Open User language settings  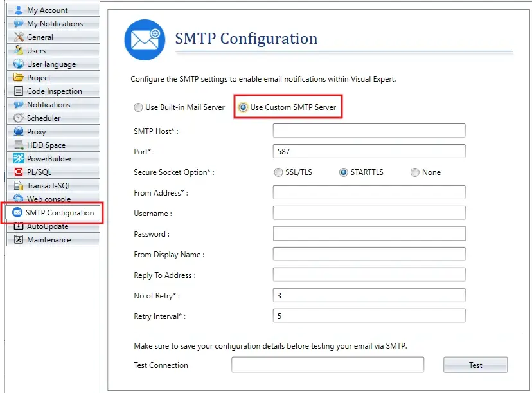coord(53,64)
